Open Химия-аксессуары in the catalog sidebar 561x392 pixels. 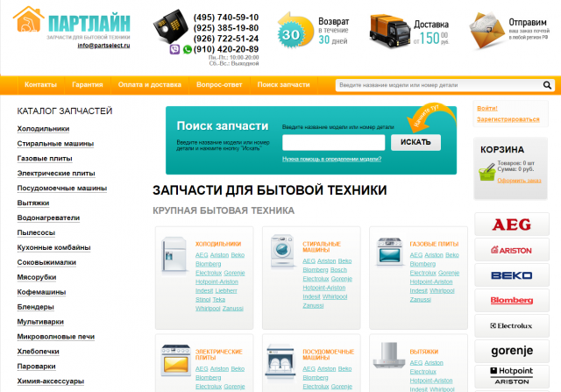pyautogui.click(x=51, y=381)
